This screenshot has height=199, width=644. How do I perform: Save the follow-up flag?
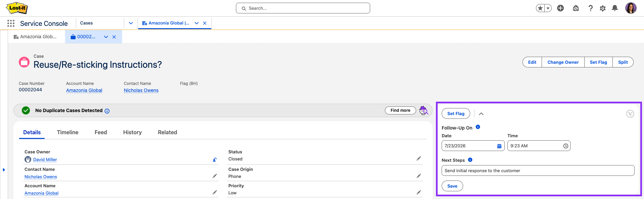pyautogui.click(x=452, y=186)
